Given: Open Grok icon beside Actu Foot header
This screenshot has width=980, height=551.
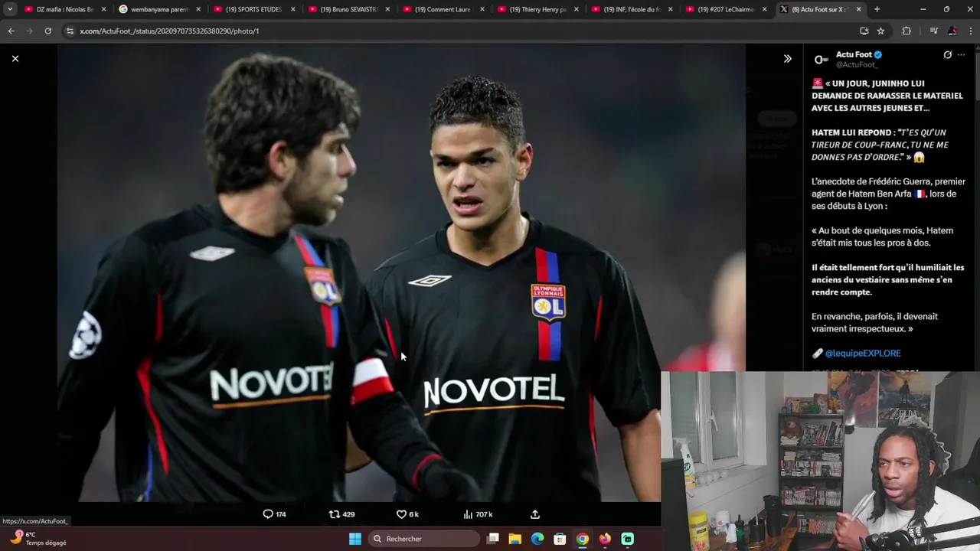Looking at the screenshot, I should [947, 55].
